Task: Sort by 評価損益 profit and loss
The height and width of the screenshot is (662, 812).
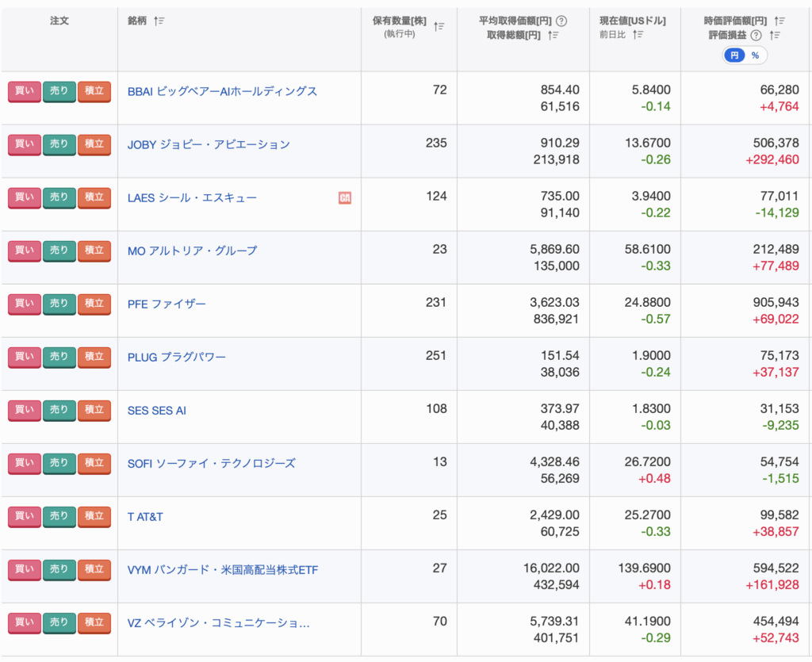Action: pos(774,35)
